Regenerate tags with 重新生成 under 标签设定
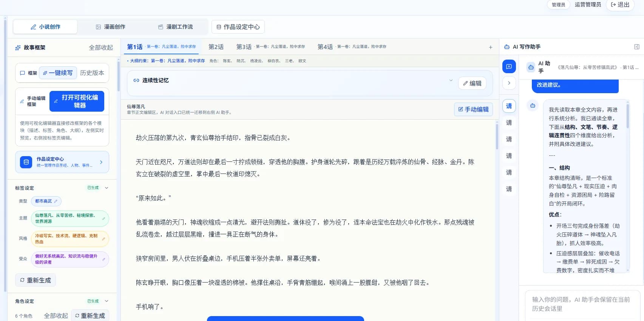 [36, 280]
